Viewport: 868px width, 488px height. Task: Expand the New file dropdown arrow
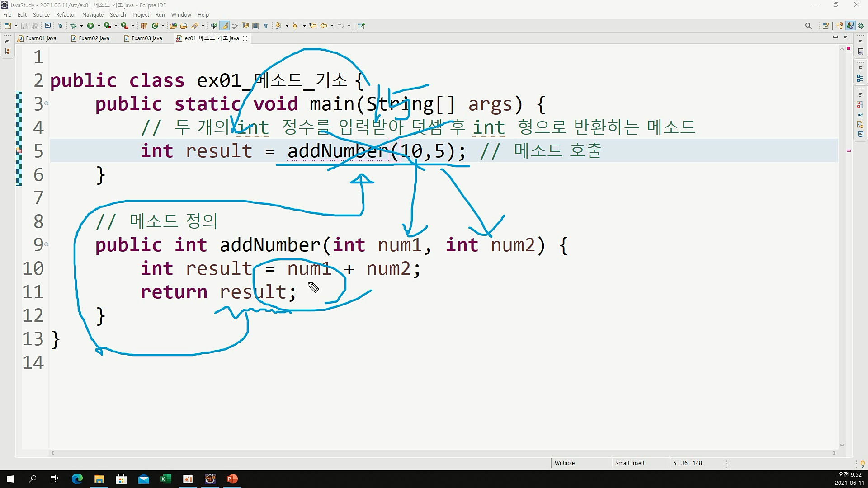[16, 26]
